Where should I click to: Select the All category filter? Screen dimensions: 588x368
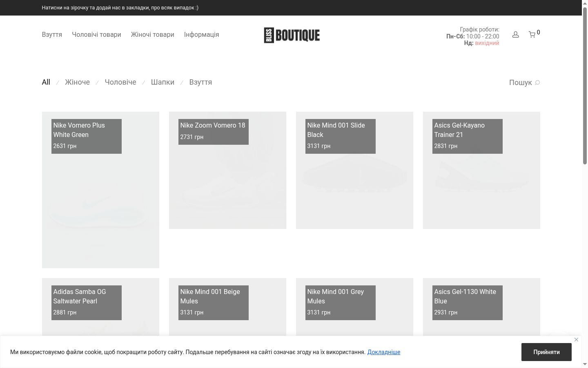pyautogui.click(x=46, y=82)
